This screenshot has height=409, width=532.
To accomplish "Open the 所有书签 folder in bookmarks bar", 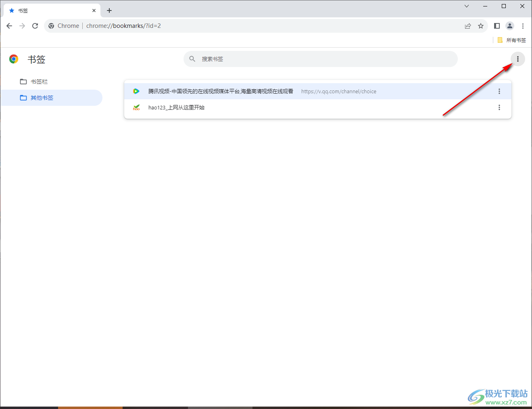I will pyautogui.click(x=512, y=40).
